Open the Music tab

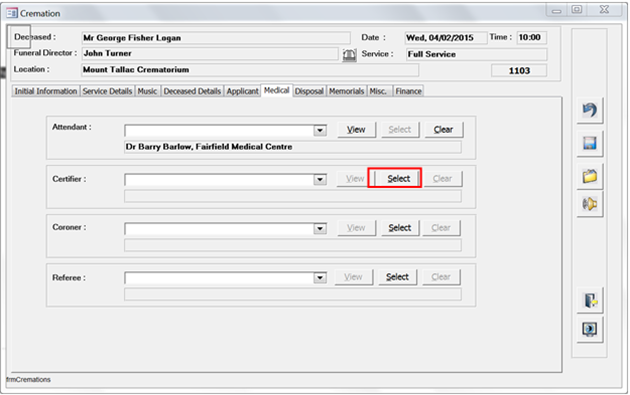147,91
